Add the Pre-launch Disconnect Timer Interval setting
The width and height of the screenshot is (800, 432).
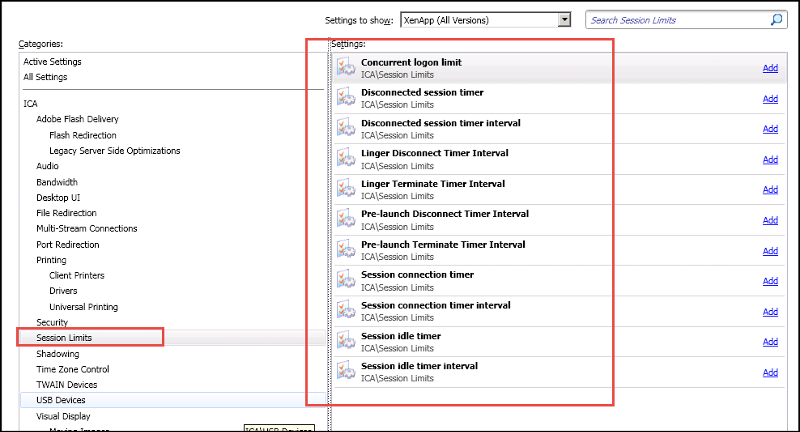tap(770, 220)
